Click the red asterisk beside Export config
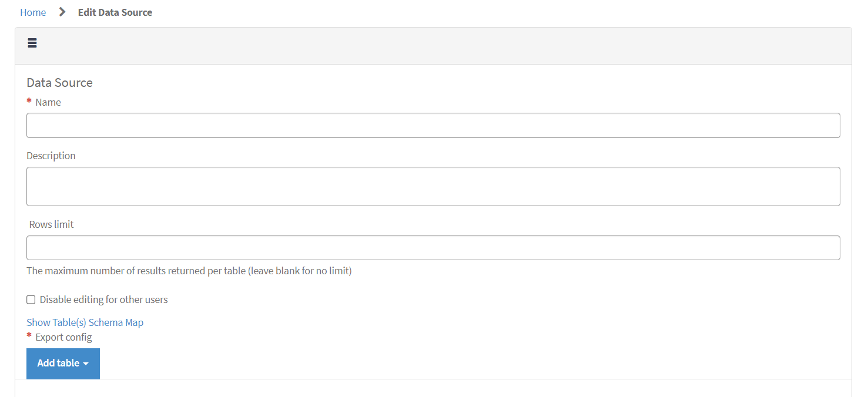868x397 pixels. 29,337
